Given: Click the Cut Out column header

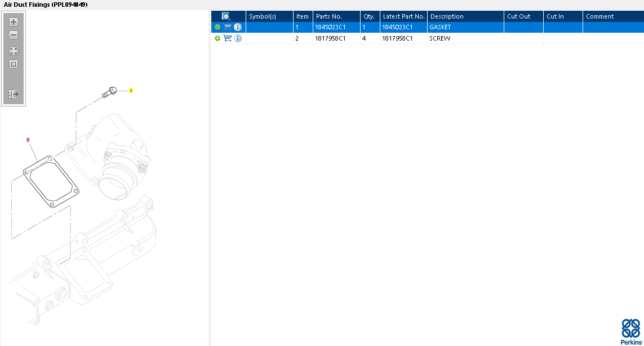Looking at the screenshot, I should click(x=523, y=16).
